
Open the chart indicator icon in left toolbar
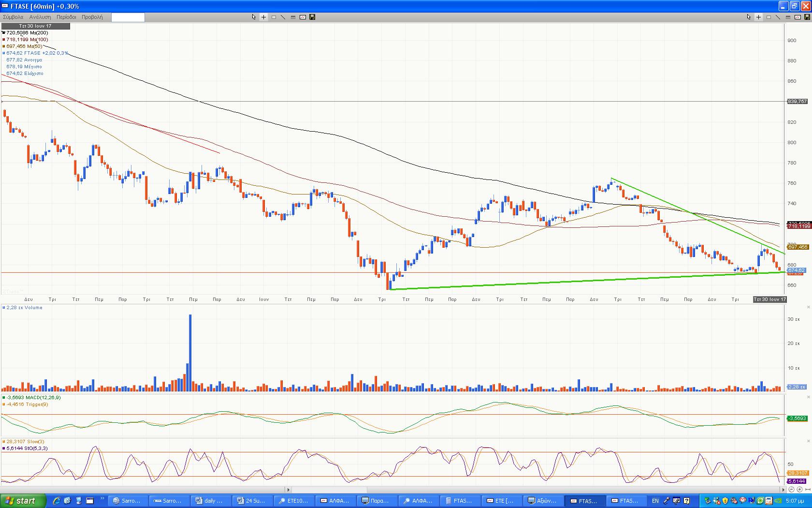click(303, 17)
